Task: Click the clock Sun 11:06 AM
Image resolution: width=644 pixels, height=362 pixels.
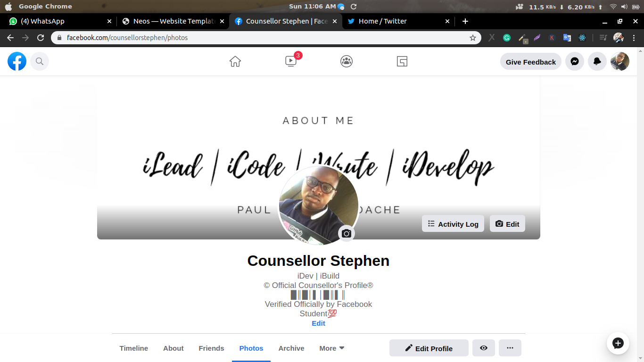Action: [312, 7]
